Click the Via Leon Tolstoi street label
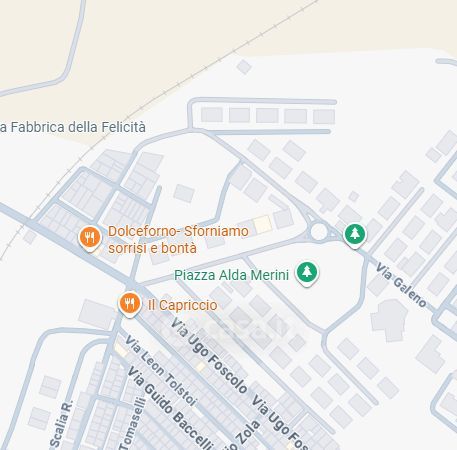Screen dimensions: 457x450 click(x=161, y=370)
